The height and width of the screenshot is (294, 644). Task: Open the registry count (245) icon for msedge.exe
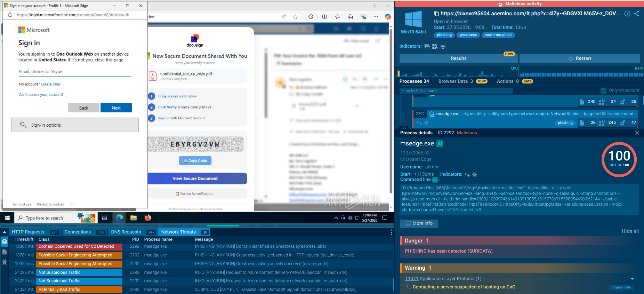coord(602,122)
